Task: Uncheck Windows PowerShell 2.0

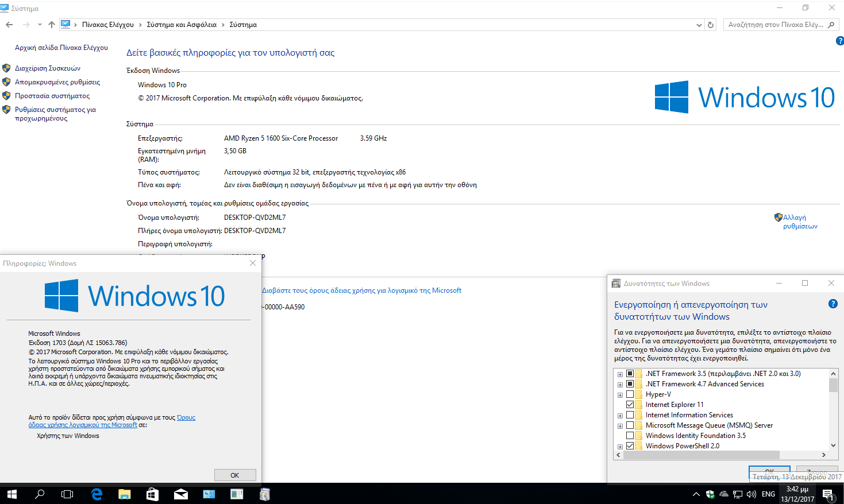Action: 630,446
